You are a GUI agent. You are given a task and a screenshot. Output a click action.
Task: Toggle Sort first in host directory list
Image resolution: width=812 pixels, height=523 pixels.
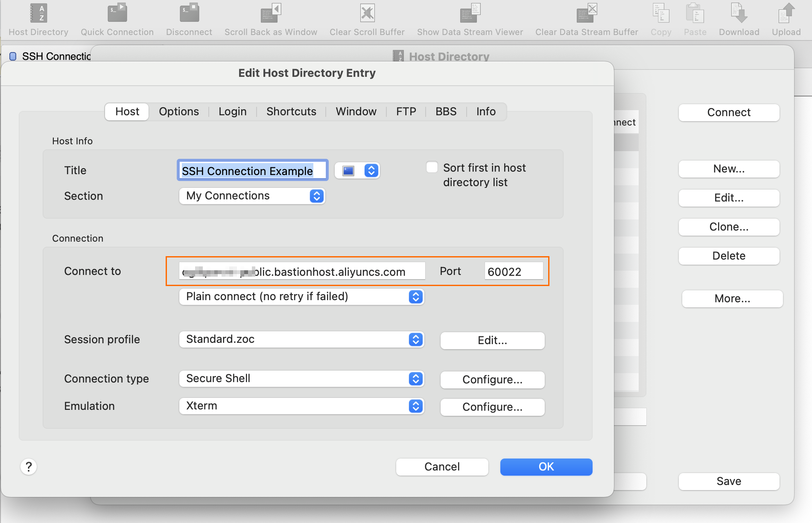click(432, 167)
